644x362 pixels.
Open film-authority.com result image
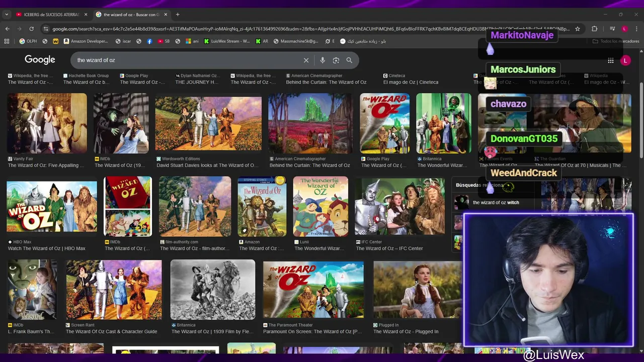(195, 206)
